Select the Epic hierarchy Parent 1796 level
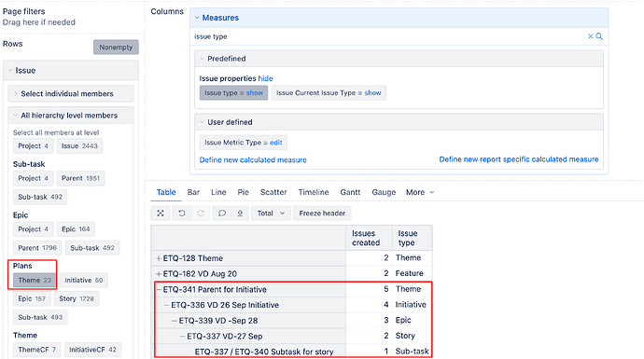 (x=37, y=248)
